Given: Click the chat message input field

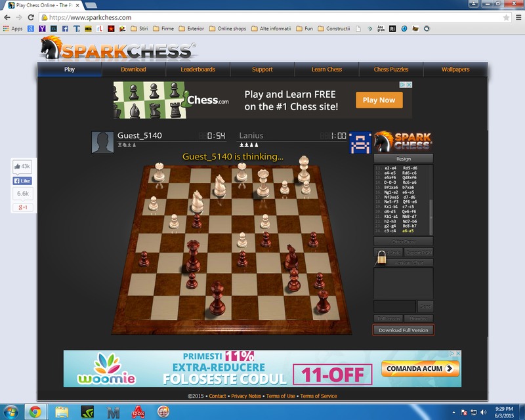Looking at the screenshot, I should pos(395,306).
